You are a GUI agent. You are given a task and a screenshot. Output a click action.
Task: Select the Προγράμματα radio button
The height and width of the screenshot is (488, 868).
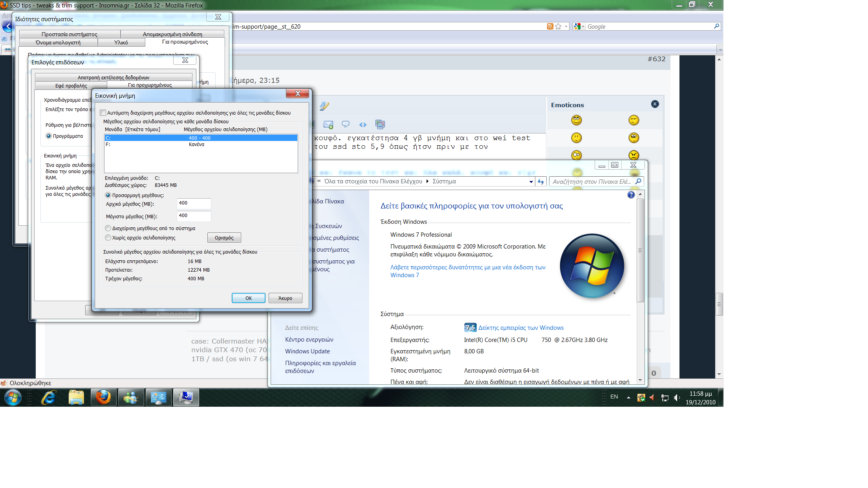[x=49, y=136]
